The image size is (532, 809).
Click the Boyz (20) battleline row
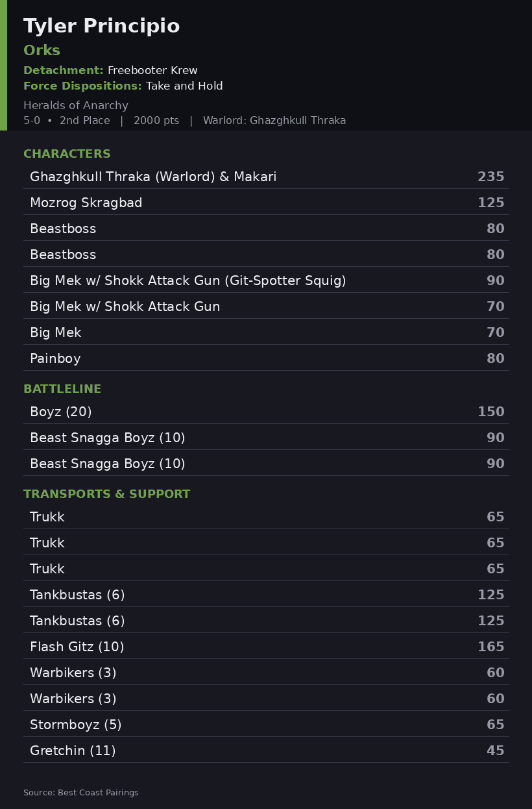[x=266, y=411]
